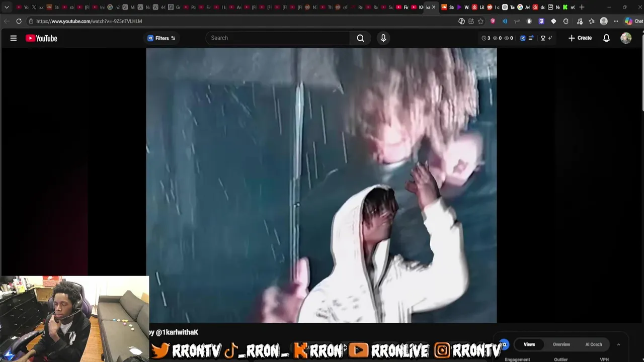Open the Extensions puzzle piece icon

566,21
